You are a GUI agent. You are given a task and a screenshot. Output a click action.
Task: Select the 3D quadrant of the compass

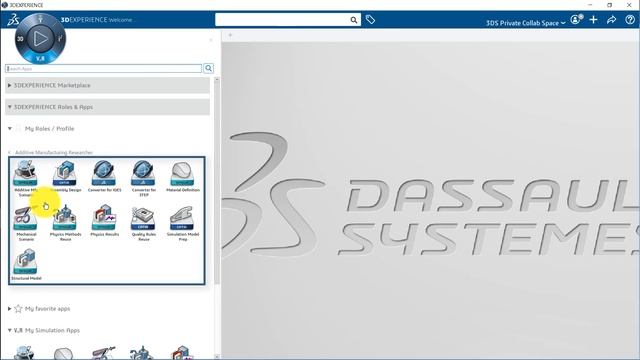click(x=20, y=39)
